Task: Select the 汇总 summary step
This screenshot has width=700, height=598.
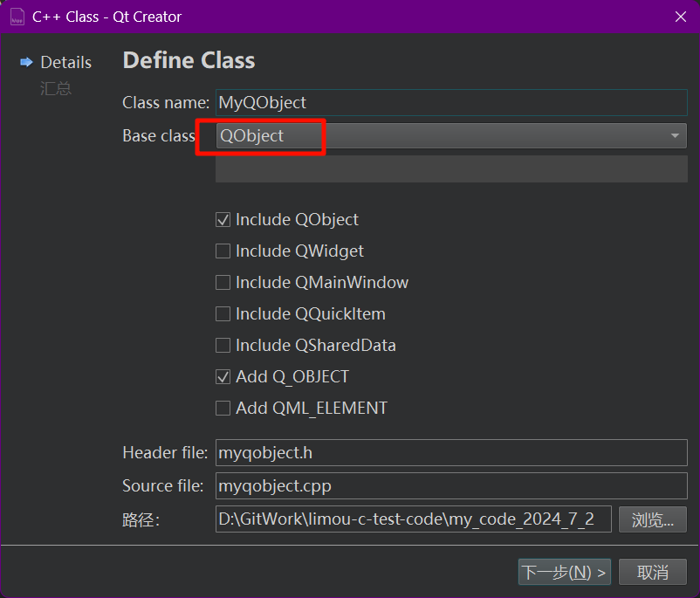Action: point(56,88)
